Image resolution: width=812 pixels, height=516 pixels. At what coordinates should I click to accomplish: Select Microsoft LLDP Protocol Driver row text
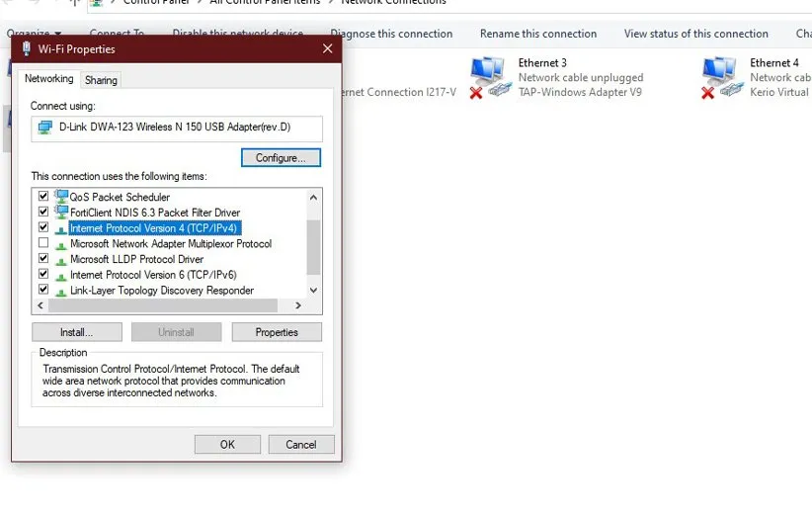point(136,259)
